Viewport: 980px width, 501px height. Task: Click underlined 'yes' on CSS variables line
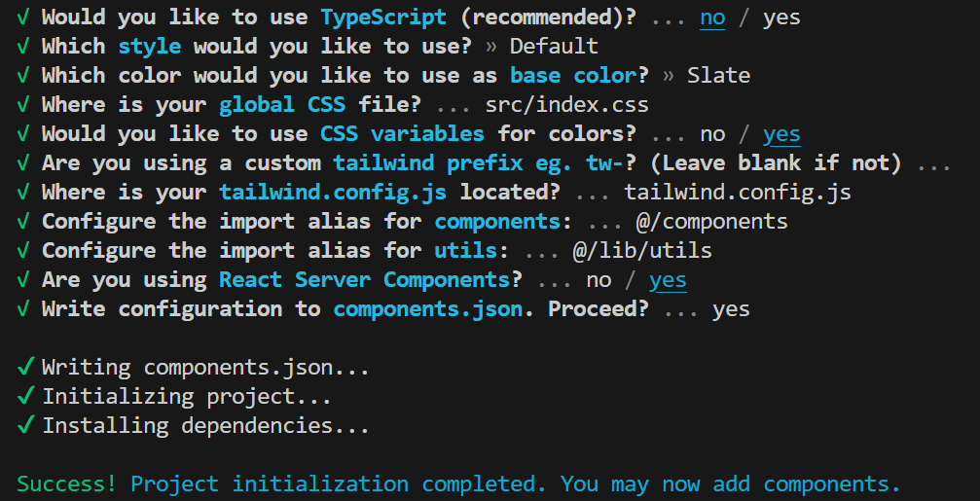tap(781, 133)
